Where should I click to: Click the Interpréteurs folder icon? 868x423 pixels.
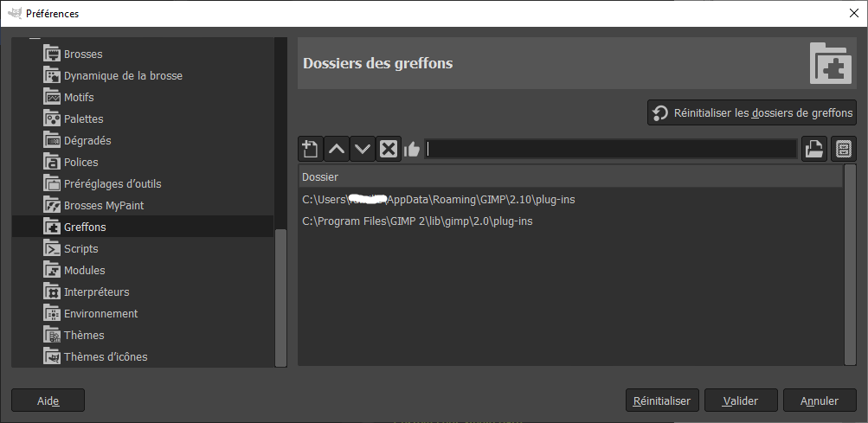pyautogui.click(x=51, y=292)
